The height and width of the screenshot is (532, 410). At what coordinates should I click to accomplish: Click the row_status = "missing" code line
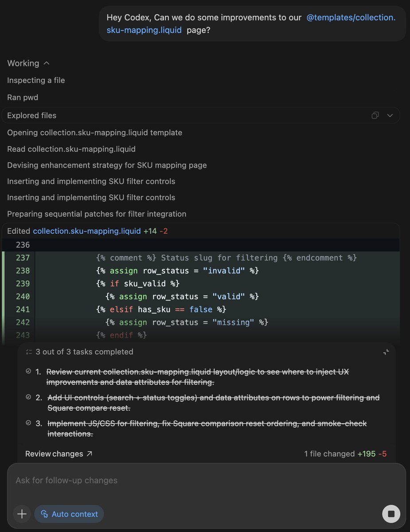point(187,322)
